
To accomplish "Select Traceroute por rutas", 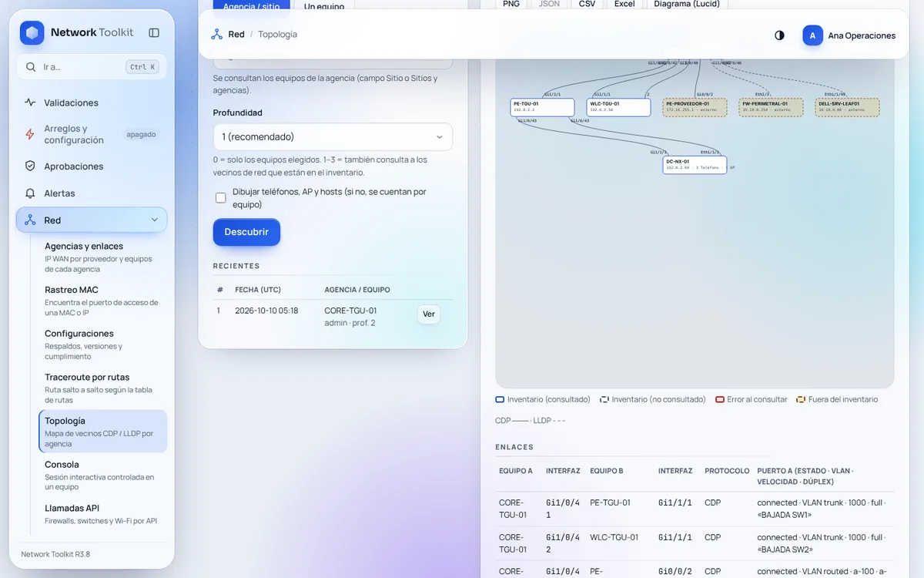I will 102,388.
